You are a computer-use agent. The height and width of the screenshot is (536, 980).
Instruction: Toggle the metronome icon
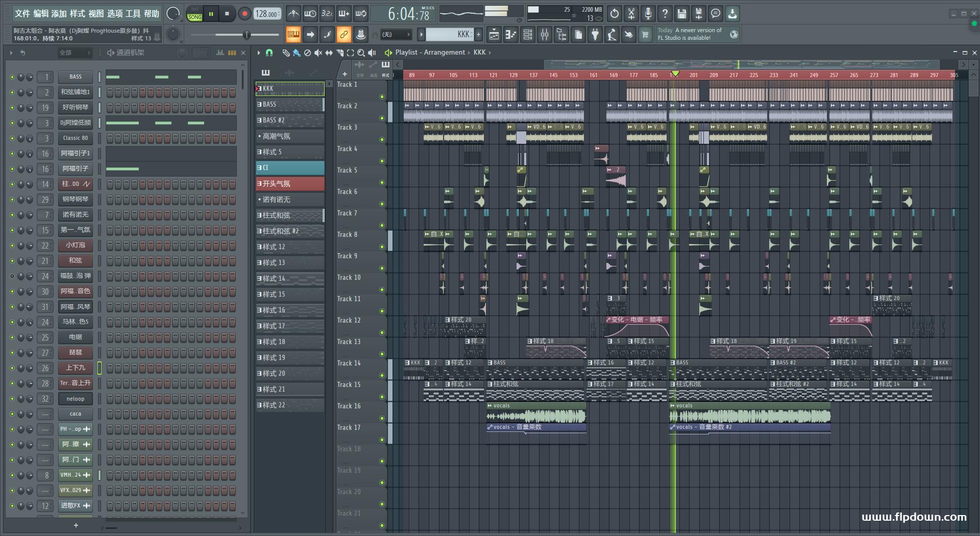(293, 14)
